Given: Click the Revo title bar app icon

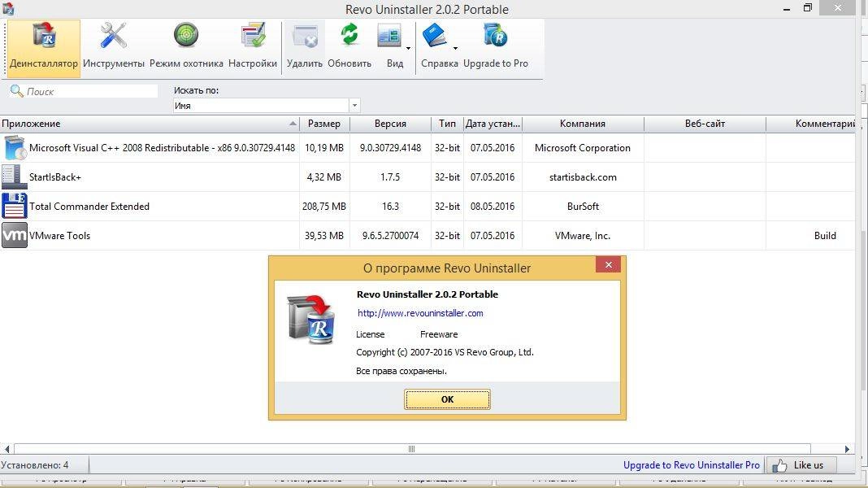Looking at the screenshot, I should point(8,9).
